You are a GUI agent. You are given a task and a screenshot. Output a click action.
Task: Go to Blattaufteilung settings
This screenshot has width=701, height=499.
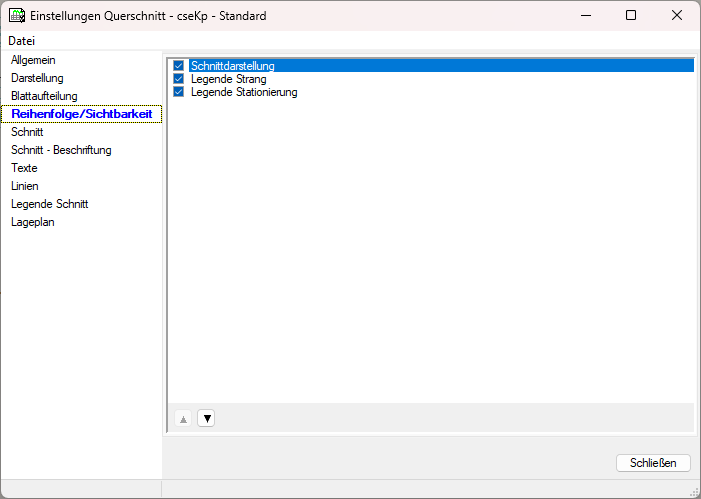[x=44, y=96]
